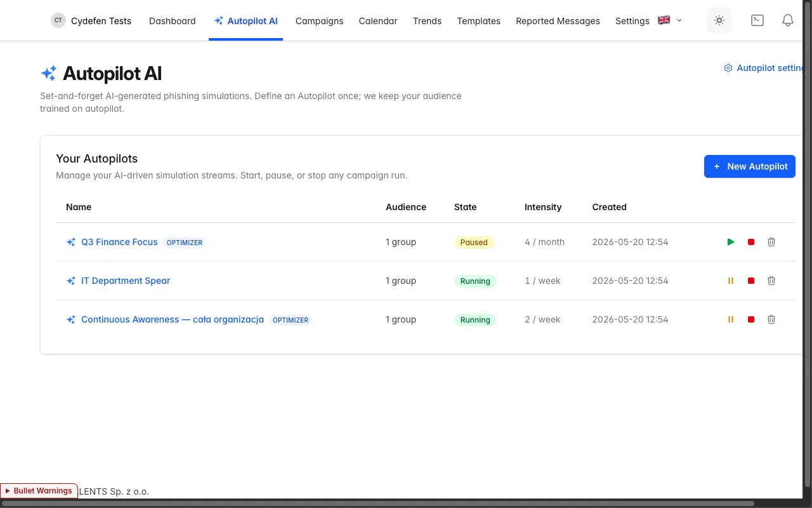Open the notifications bell
812x508 pixels.
(x=788, y=20)
